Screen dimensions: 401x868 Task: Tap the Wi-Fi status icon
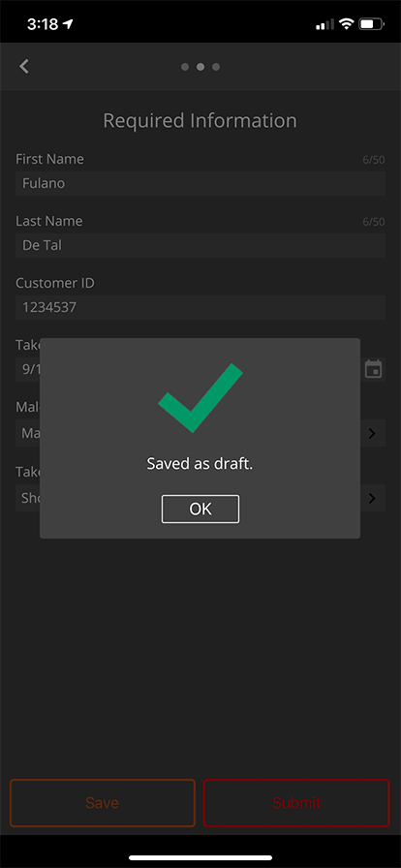tap(347, 24)
